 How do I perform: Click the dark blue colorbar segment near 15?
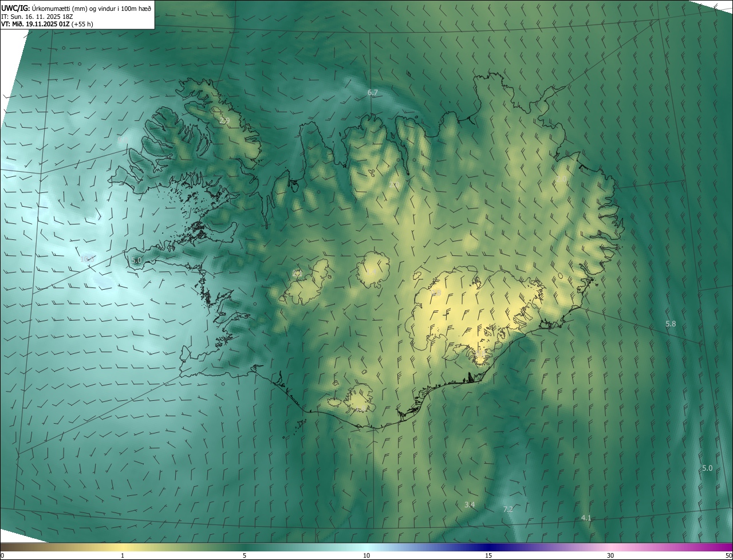[488, 547]
